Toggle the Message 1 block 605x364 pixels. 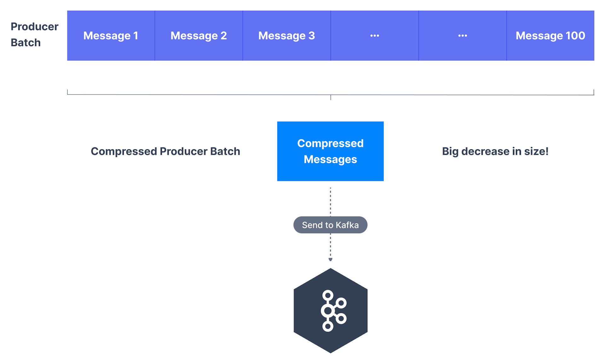pos(111,35)
